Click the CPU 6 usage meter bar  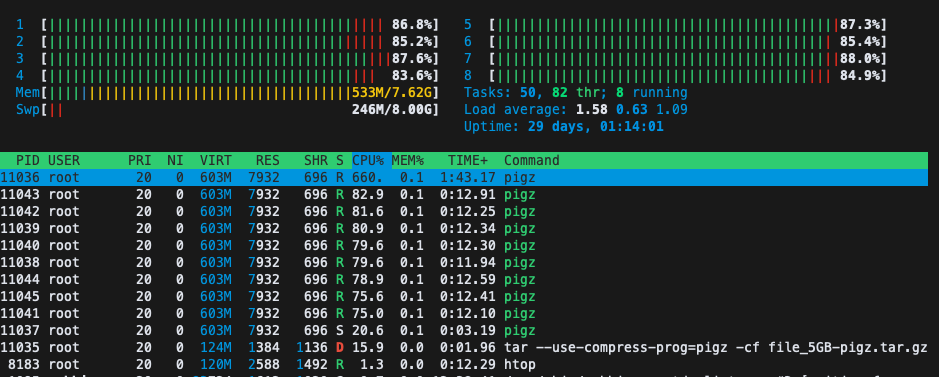(687, 42)
